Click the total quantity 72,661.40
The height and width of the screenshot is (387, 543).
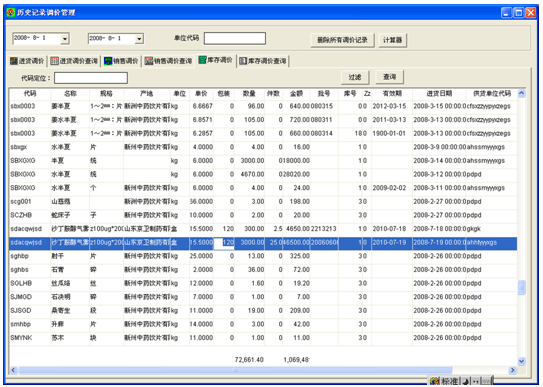point(249,360)
